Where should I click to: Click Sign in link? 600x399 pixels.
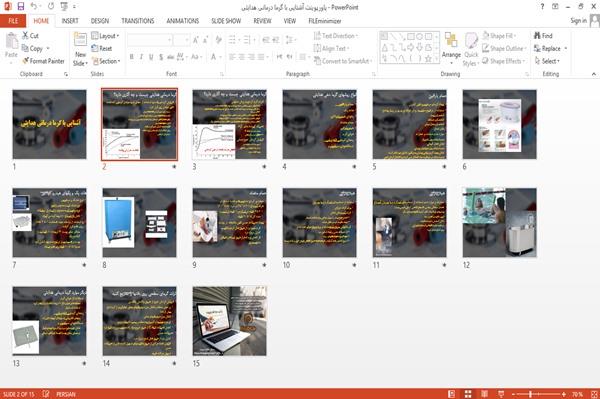578,21
